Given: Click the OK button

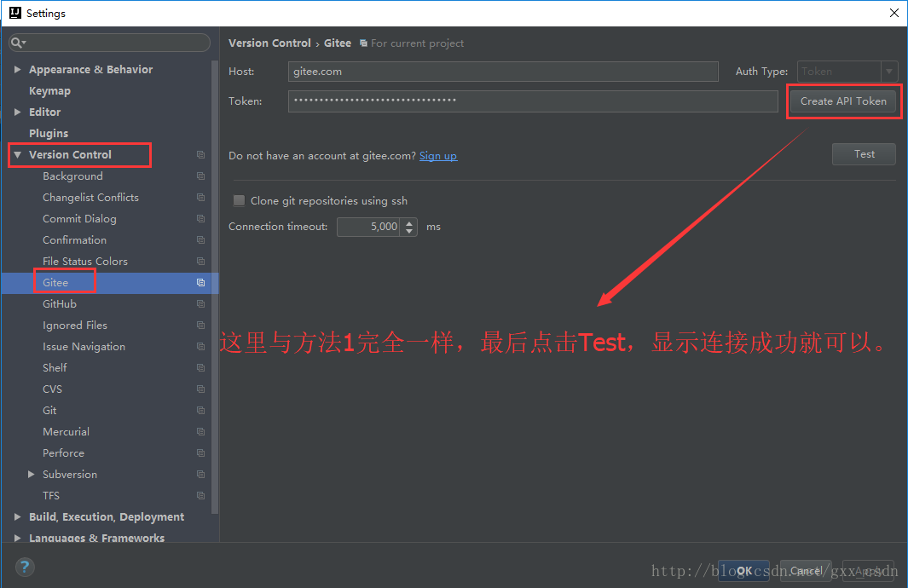Looking at the screenshot, I should click(x=743, y=571).
